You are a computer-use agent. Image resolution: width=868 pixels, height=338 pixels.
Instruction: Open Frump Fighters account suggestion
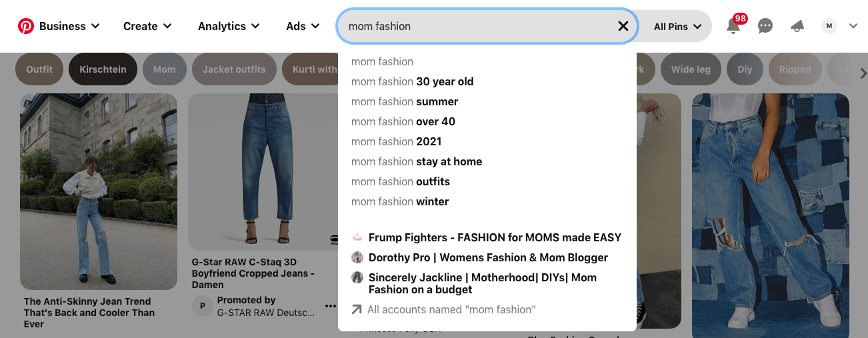[x=494, y=237]
